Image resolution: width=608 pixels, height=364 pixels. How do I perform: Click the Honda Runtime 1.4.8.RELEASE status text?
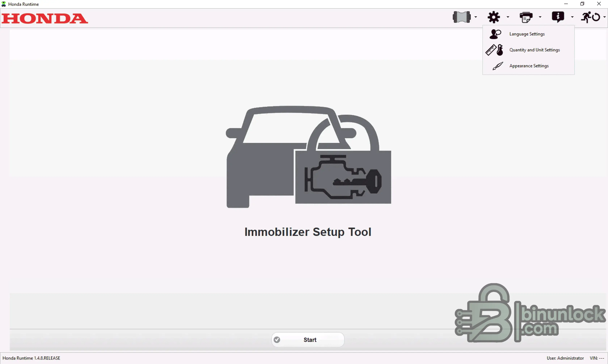pos(31,358)
